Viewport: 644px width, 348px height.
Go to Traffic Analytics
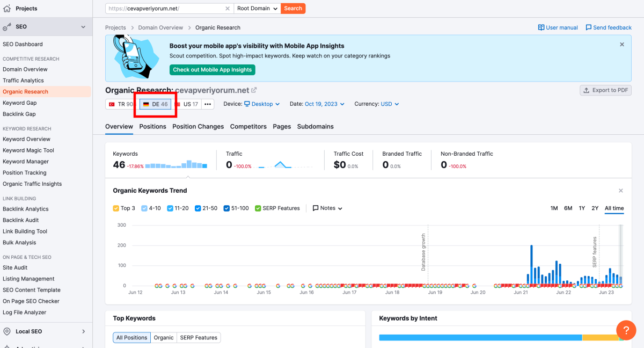pyautogui.click(x=23, y=81)
